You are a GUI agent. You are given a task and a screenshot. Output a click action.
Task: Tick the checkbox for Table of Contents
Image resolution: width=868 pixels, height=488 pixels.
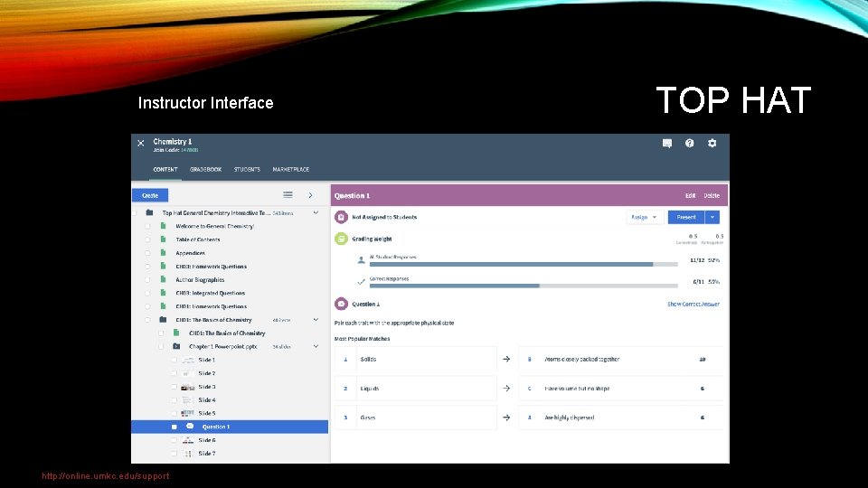147,239
